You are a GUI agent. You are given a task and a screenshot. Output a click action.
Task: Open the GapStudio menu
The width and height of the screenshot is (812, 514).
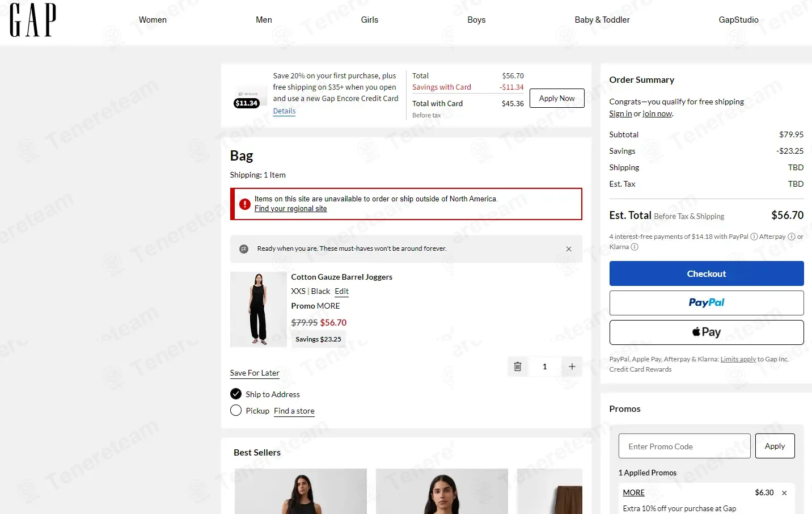pyautogui.click(x=738, y=20)
